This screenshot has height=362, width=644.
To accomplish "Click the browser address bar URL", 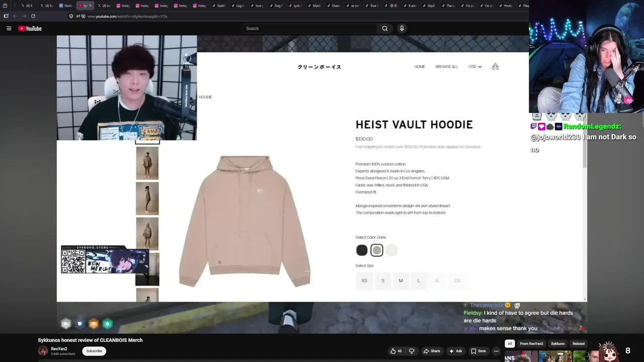I will (x=127, y=16).
